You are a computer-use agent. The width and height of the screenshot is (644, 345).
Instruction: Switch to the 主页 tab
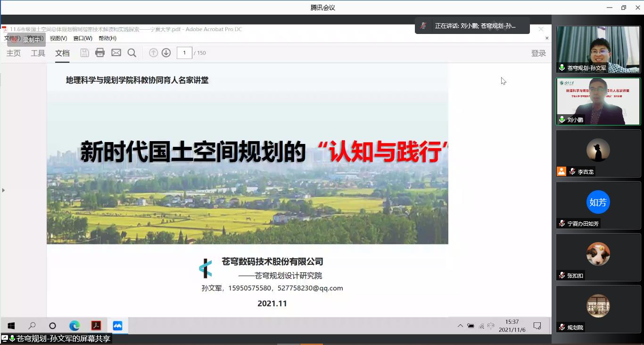(14, 53)
